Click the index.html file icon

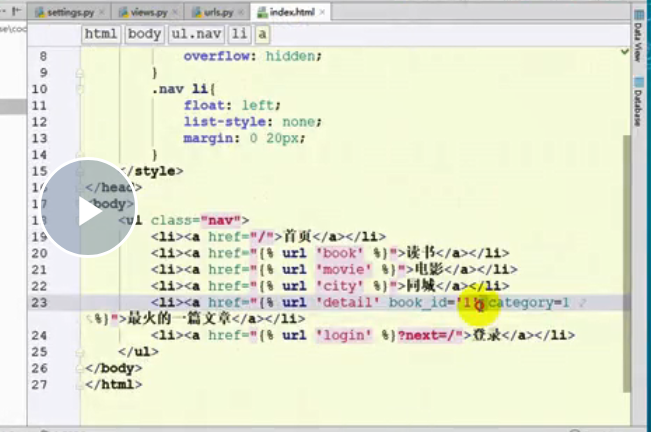tap(262, 12)
